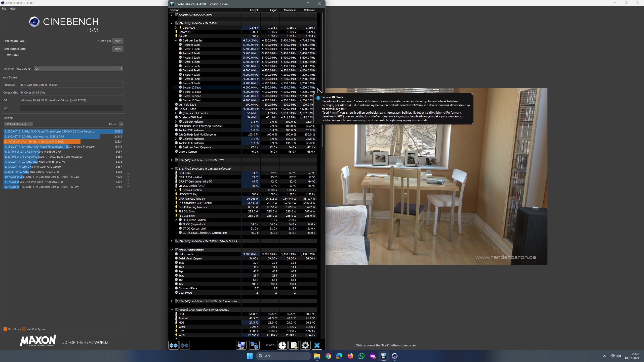Click the Ortalama column header
This screenshot has height=362, width=644.
307,10
